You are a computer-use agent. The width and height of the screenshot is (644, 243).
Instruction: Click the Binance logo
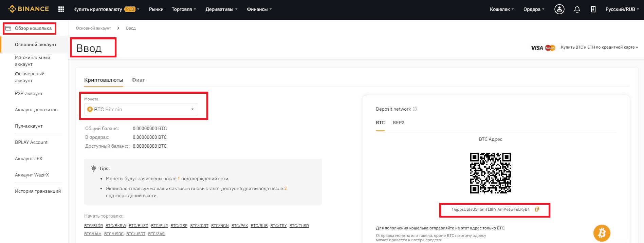click(x=29, y=9)
